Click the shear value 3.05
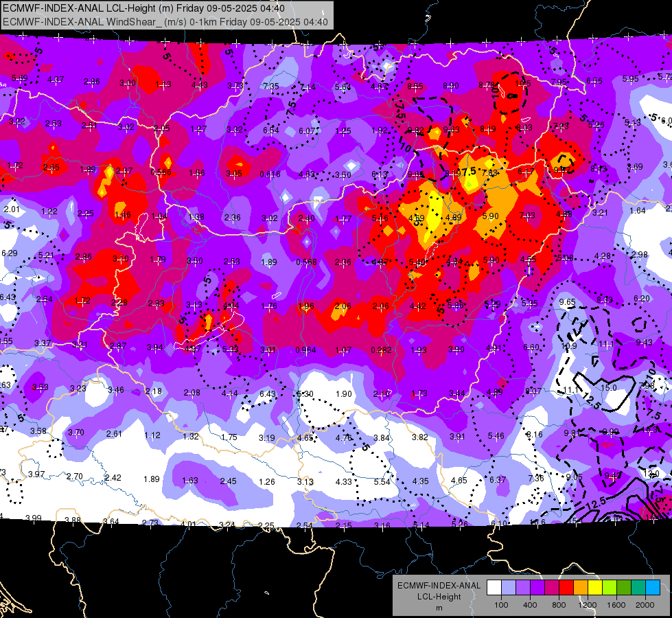 coord(234,174)
